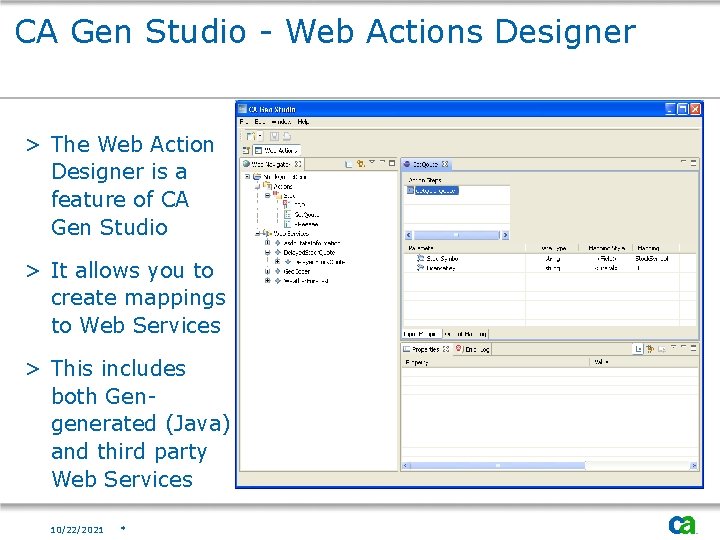This screenshot has width=720, height=540.
Task: Click the Data Type column header
Action: click(x=551, y=248)
